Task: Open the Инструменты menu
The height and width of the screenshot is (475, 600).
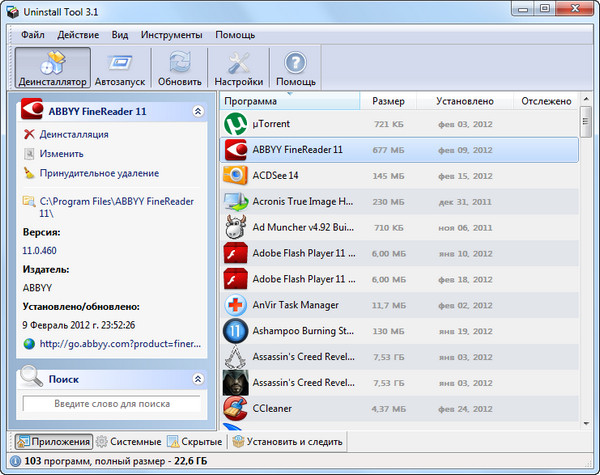Action: pyautogui.click(x=170, y=35)
